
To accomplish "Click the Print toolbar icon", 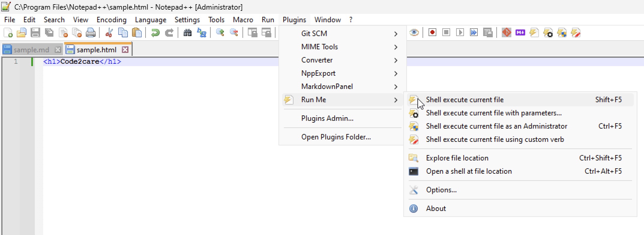I will coord(91,32).
